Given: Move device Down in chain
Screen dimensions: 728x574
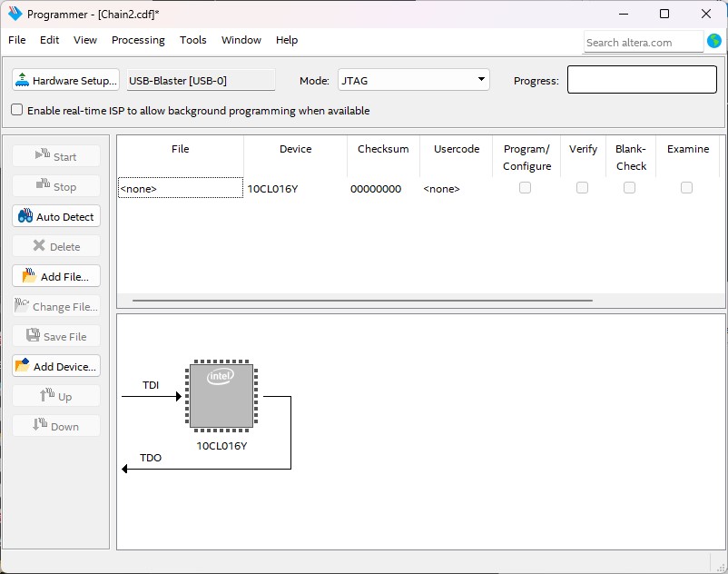Looking at the screenshot, I should 56,426.
